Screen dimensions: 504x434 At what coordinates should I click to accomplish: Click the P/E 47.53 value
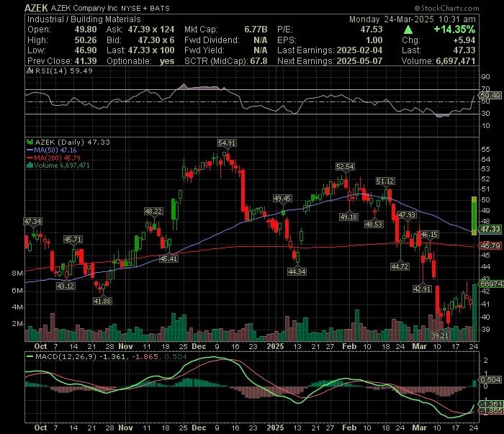372,30
